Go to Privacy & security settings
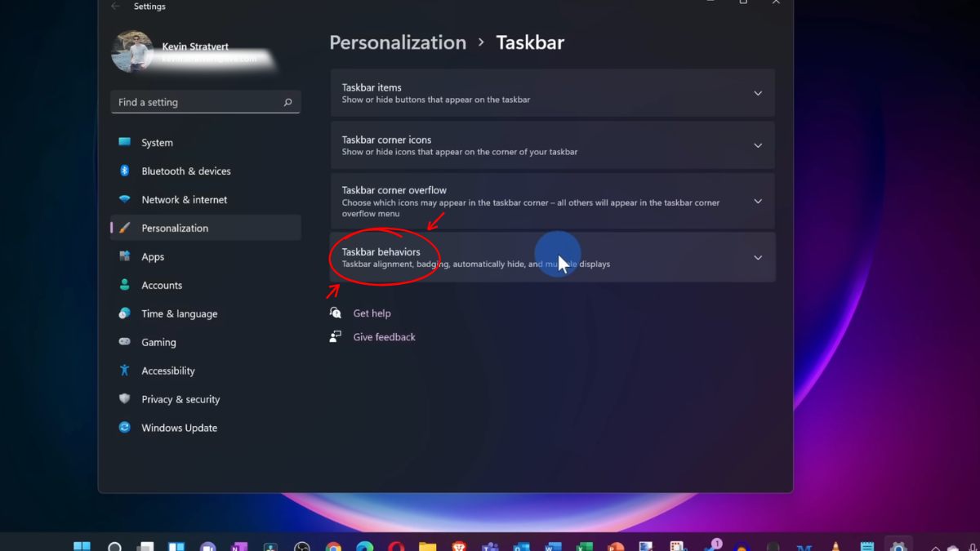The width and height of the screenshot is (980, 551). pyautogui.click(x=206, y=399)
